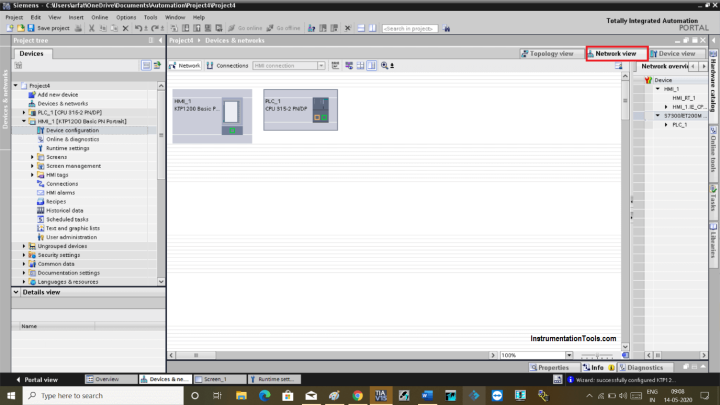Image resolution: width=720 pixels, height=405 pixels.
Task: Open the zoom level 100% dropdown
Action: click(x=547, y=355)
